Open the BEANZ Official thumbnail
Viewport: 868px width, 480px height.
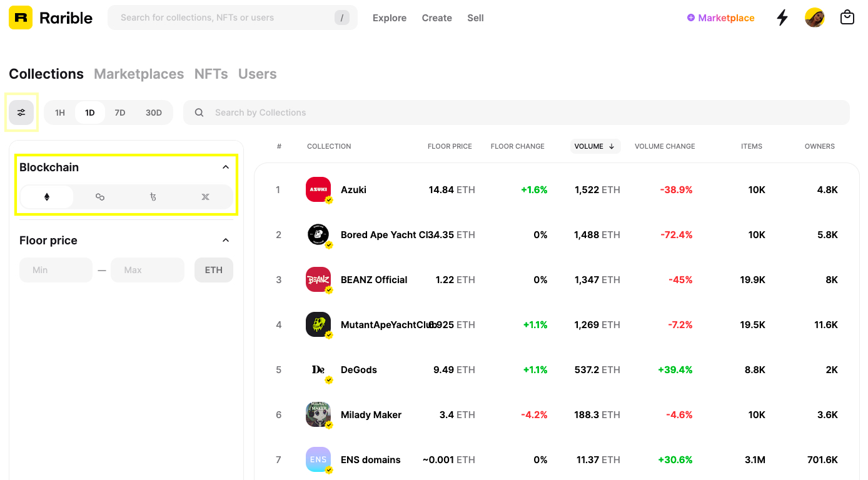click(x=318, y=279)
